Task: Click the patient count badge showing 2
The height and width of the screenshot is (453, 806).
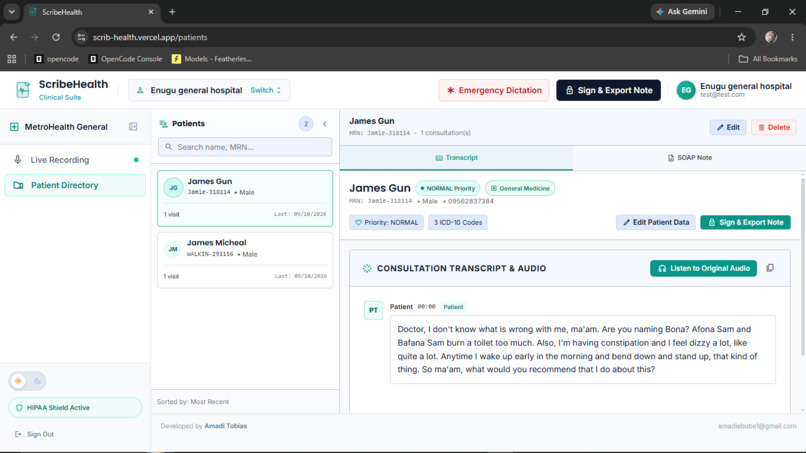Action: tap(306, 124)
